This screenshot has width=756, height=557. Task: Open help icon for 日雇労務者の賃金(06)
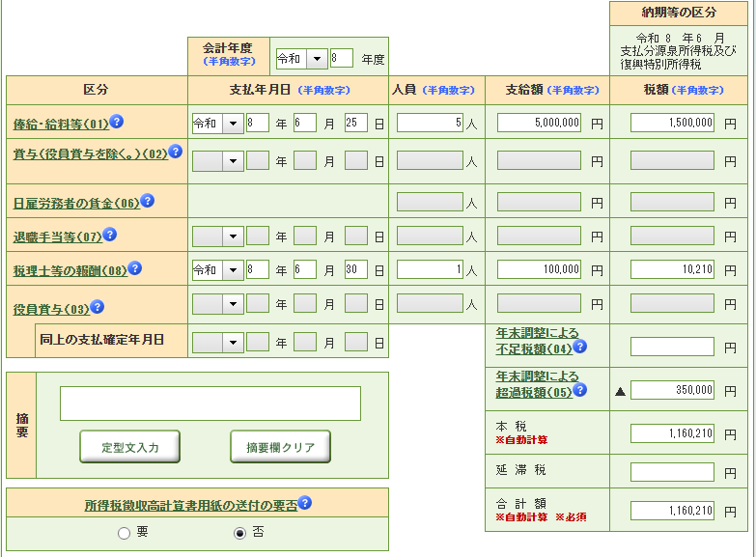pos(147,200)
